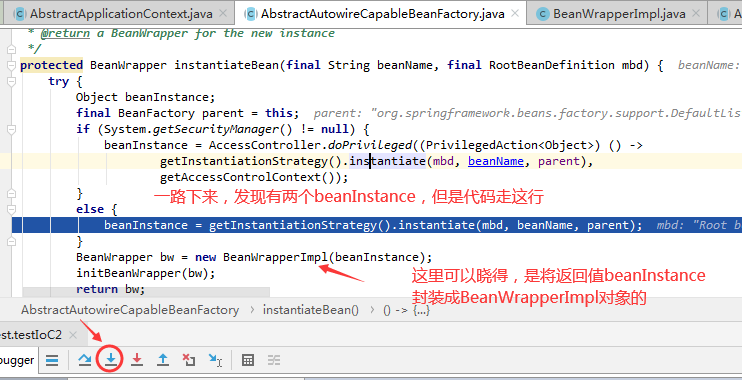Click the BeanWrapperImpl constructor call
The image size is (742, 380).
[275, 257]
